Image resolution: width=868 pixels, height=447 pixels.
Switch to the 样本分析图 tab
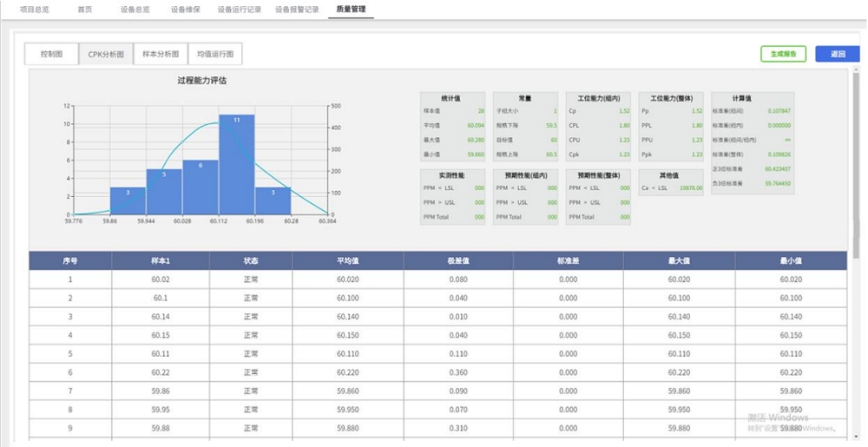tap(161, 54)
